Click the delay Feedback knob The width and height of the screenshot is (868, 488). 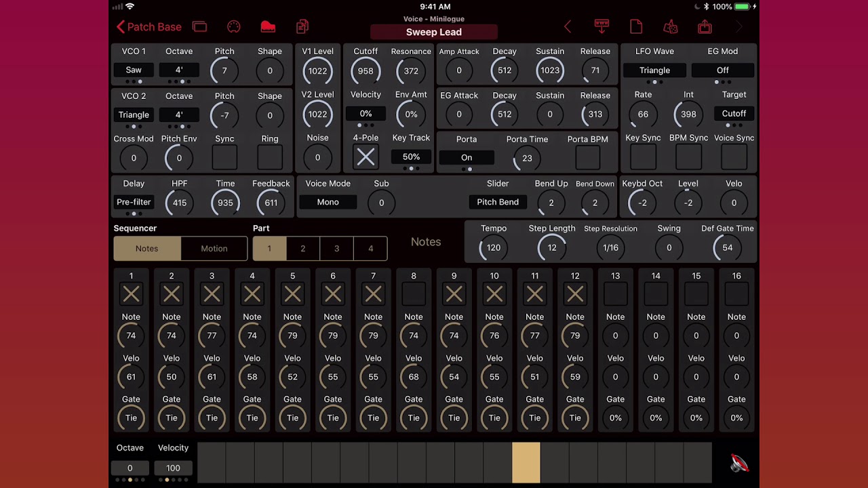tap(271, 203)
